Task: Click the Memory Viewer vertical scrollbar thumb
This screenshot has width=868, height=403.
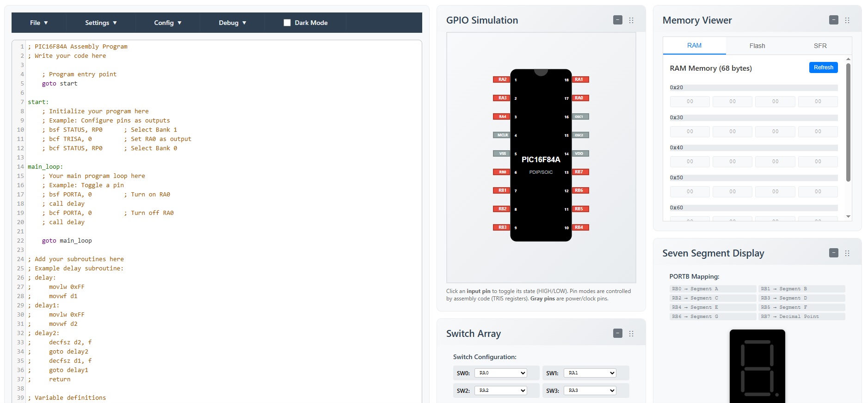Action: (x=848, y=122)
